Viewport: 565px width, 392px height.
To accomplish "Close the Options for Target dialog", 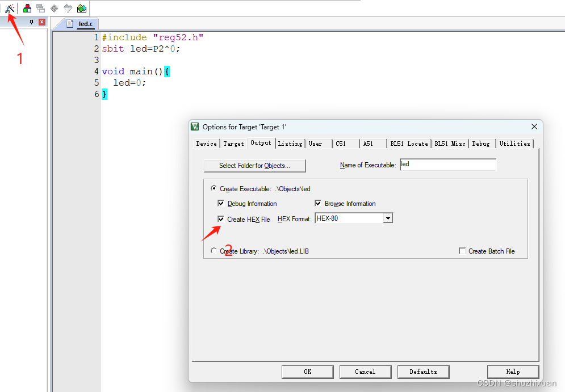I will 534,127.
